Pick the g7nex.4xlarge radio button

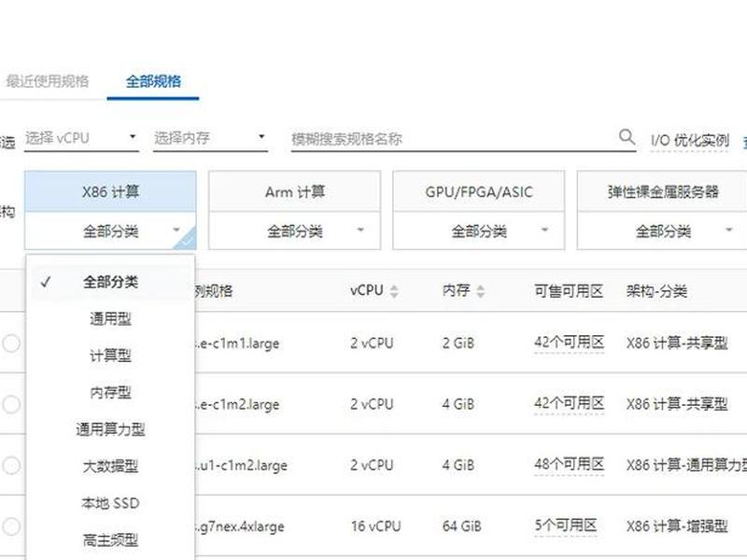11,526
